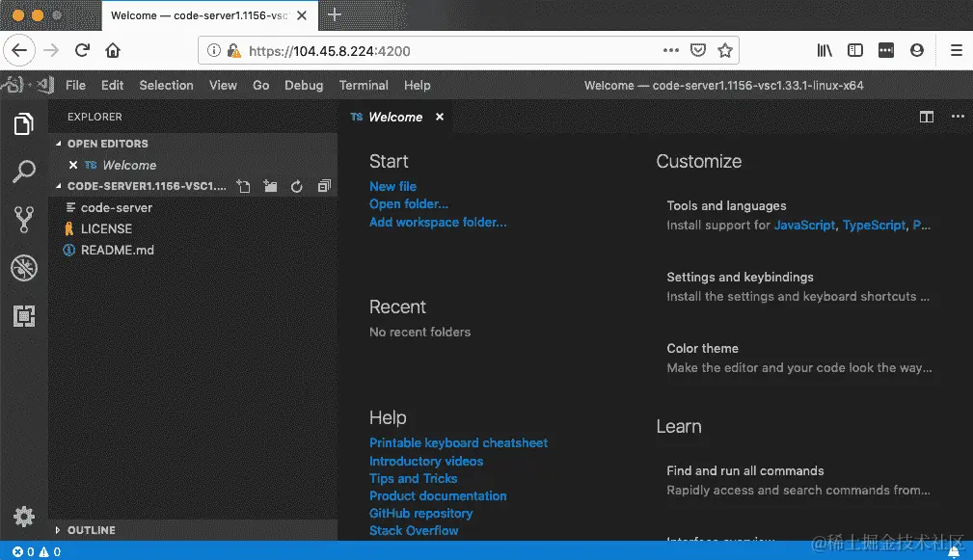
Task: Open the View menu
Action: coord(223,85)
